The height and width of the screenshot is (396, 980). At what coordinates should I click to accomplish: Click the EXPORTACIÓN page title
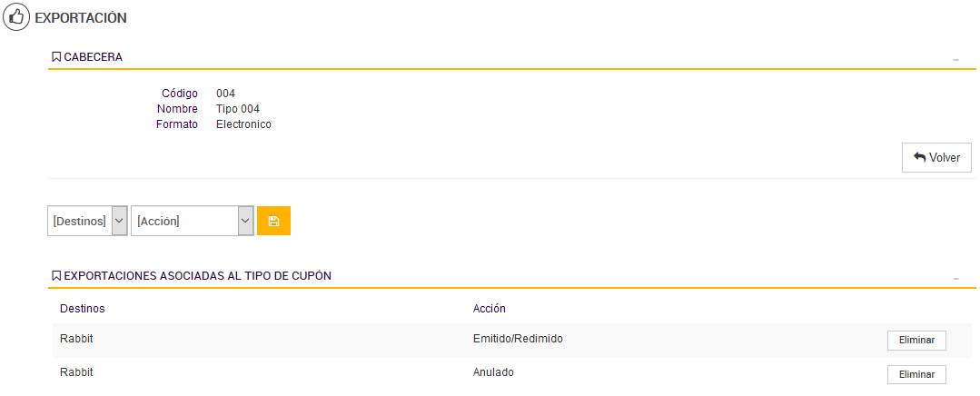tap(81, 18)
